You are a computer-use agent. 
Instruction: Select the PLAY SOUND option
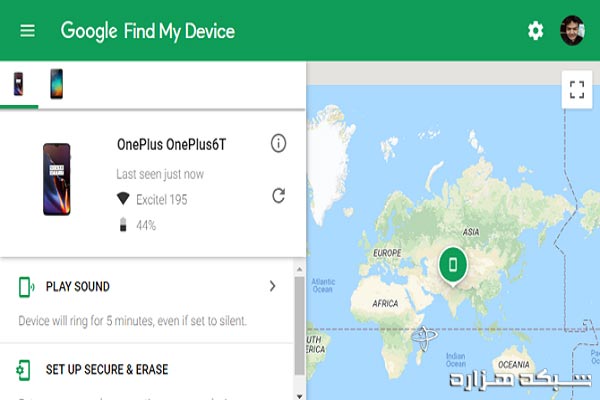click(78, 287)
